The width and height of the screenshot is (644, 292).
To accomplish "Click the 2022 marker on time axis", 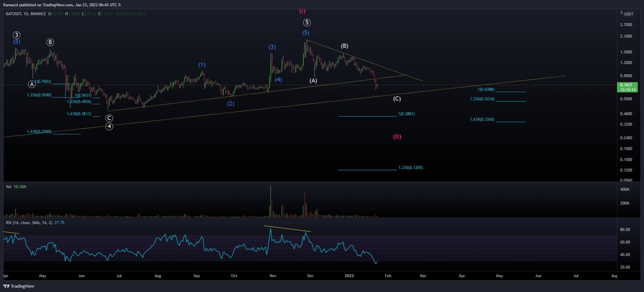I will [349, 276].
